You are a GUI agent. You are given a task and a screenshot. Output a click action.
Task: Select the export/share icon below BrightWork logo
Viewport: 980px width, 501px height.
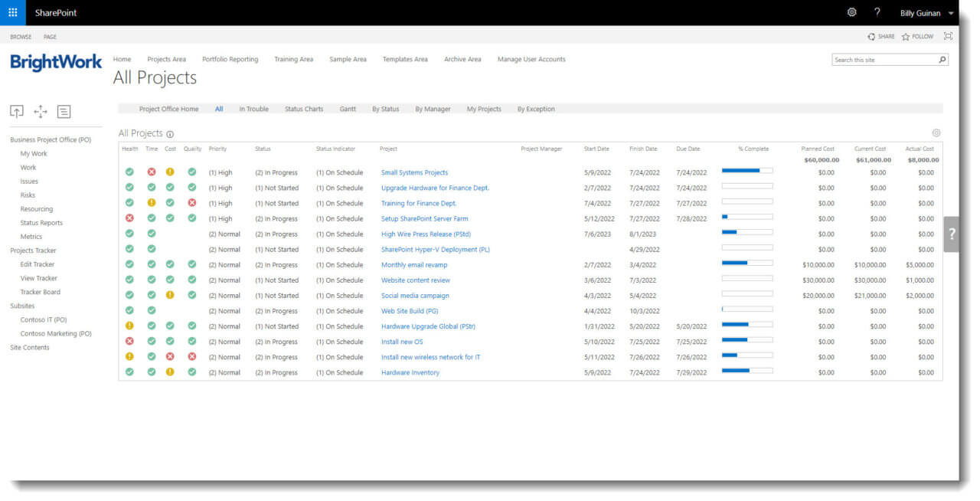click(x=17, y=111)
